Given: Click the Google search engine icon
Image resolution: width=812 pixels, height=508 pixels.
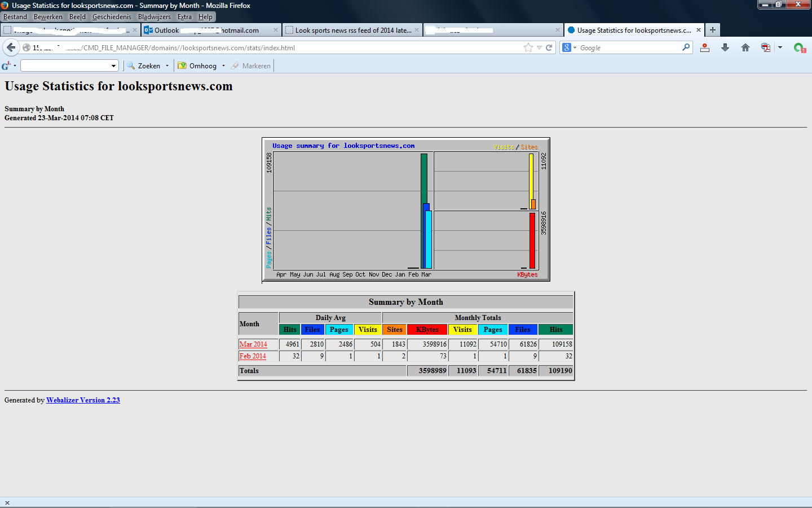Looking at the screenshot, I should [x=567, y=47].
